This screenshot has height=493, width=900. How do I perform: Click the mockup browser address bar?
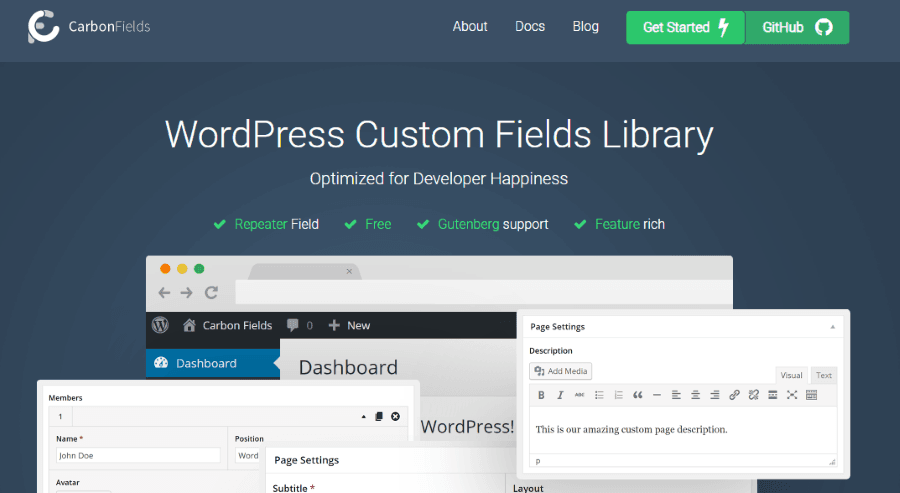coord(483,292)
